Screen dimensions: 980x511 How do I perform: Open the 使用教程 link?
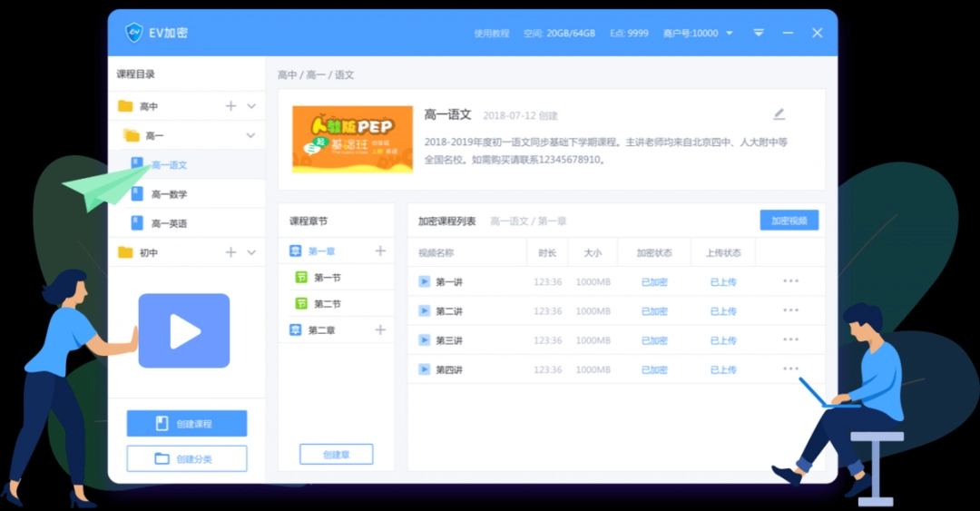491,33
